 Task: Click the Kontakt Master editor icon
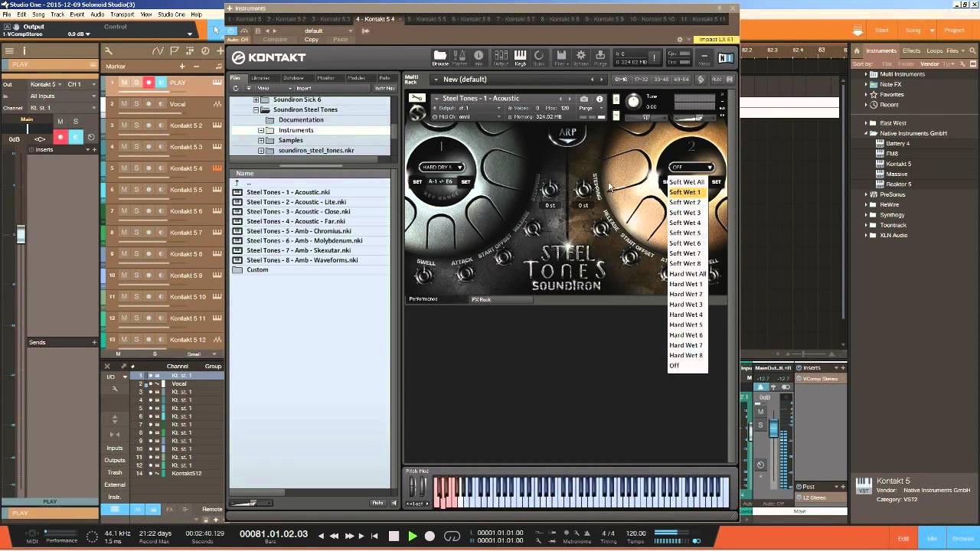459,57
